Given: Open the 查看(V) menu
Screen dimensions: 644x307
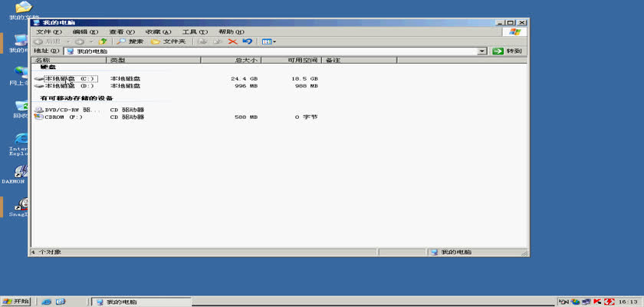Looking at the screenshot, I should pos(122,31).
